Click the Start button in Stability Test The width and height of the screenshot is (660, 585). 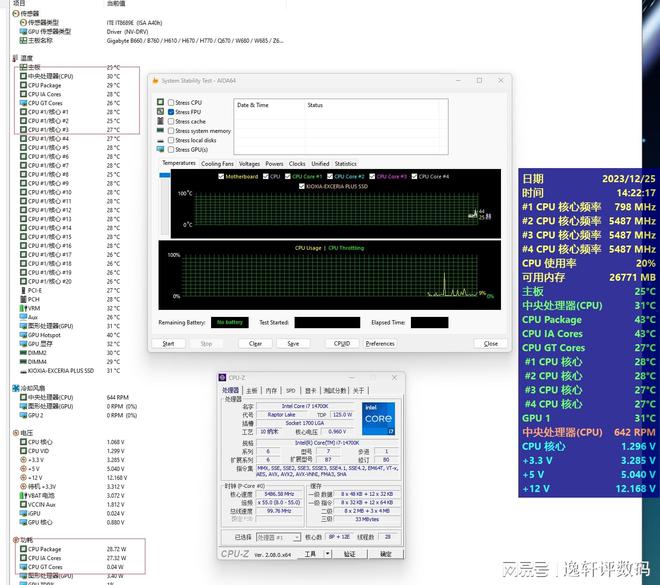168,343
